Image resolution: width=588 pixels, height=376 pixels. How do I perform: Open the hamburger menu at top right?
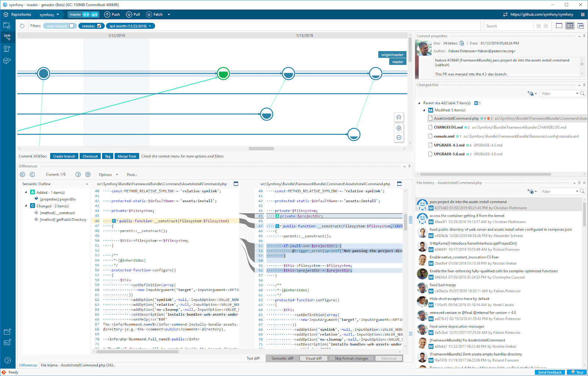(x=582, y=14)
